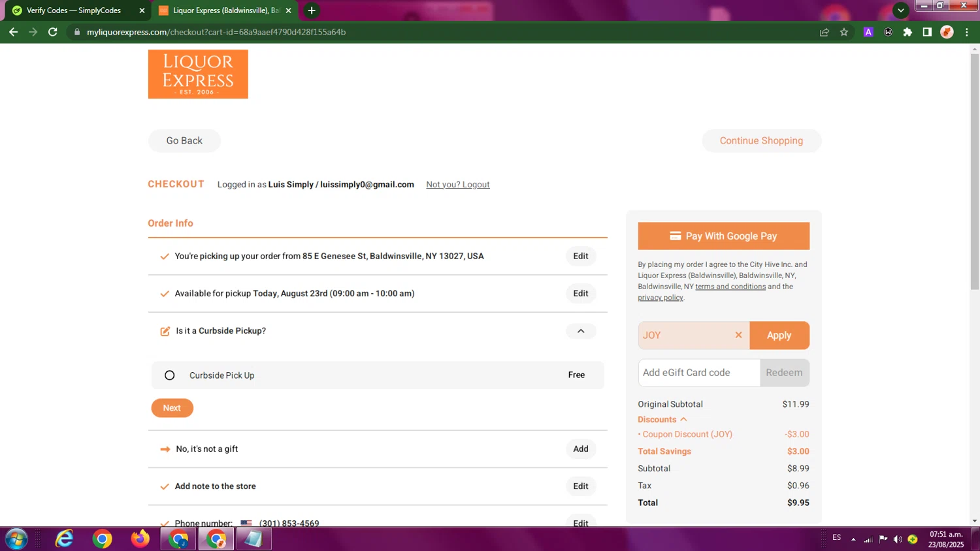Edit the pickup time slot
The width and height of the screenshot is (980, 551).
pyautogui.click(x=581, y=293)
